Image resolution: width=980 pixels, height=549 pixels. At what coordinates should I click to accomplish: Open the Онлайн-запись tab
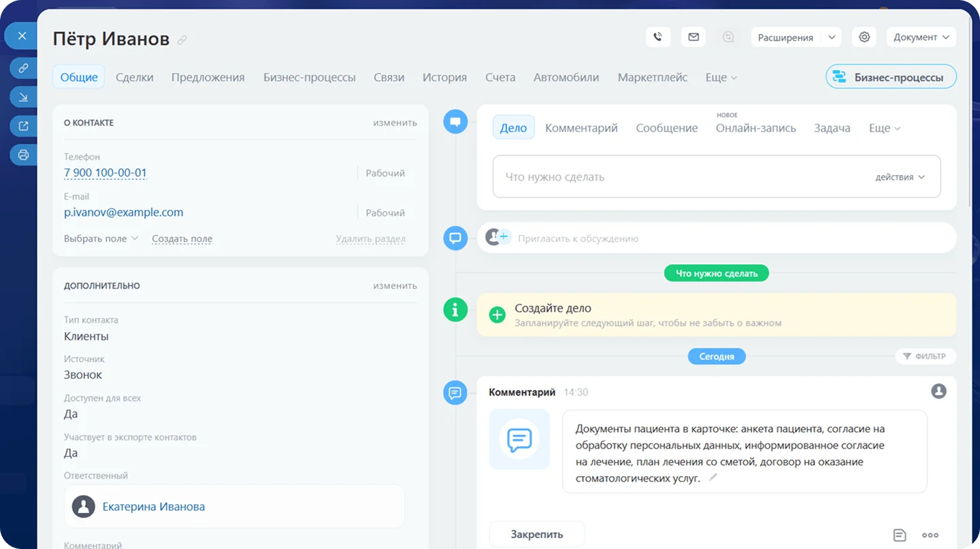click(755, 128)
